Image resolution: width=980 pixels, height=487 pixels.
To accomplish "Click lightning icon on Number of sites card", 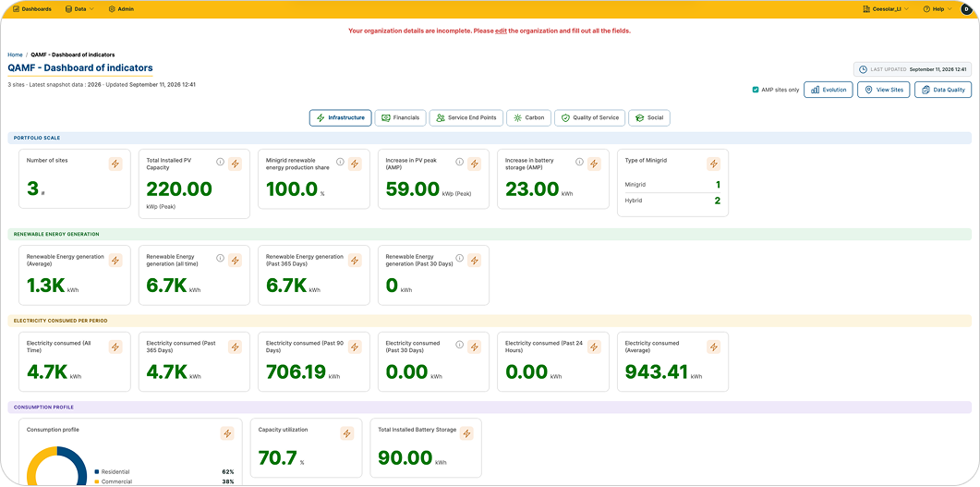I will point(115,164).
